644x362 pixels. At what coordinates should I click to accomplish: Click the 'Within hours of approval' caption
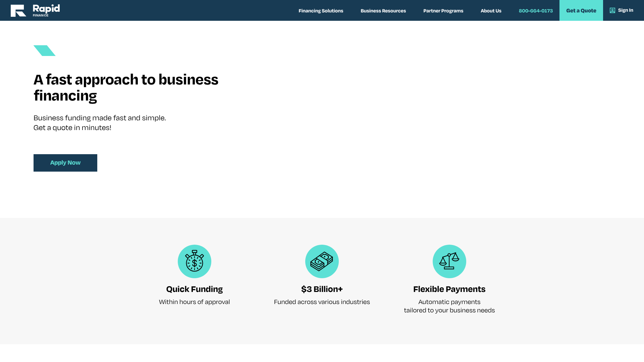195,302
